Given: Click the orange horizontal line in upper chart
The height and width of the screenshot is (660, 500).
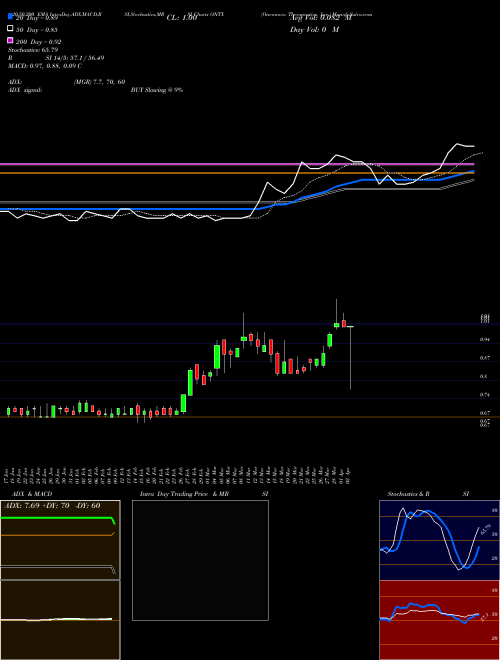Looking at the screenshot, I should (237, 173).
